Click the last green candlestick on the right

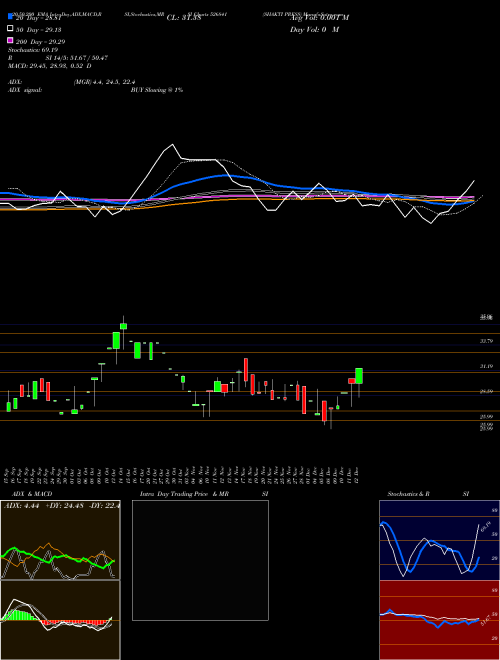[x=359, y=376]
